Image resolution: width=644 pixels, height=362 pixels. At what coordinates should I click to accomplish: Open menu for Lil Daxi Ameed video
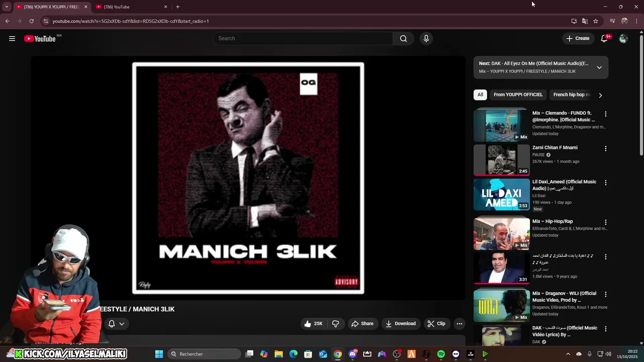point(606,183)
